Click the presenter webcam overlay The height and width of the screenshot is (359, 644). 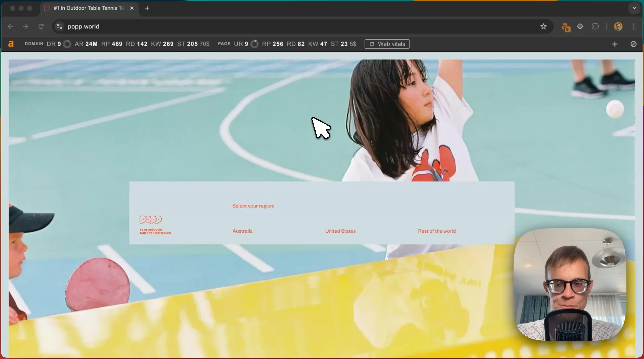point(570,285)
